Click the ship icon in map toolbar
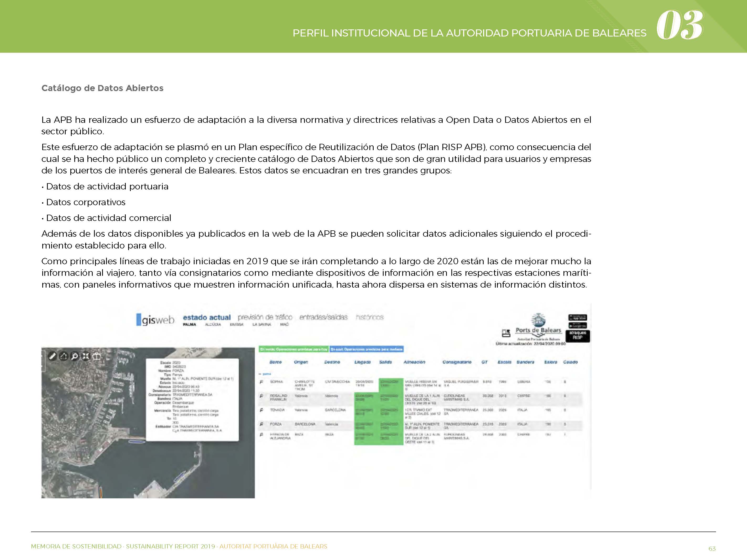Viewport: 747px width, 560px height. (x=97, y=356)
